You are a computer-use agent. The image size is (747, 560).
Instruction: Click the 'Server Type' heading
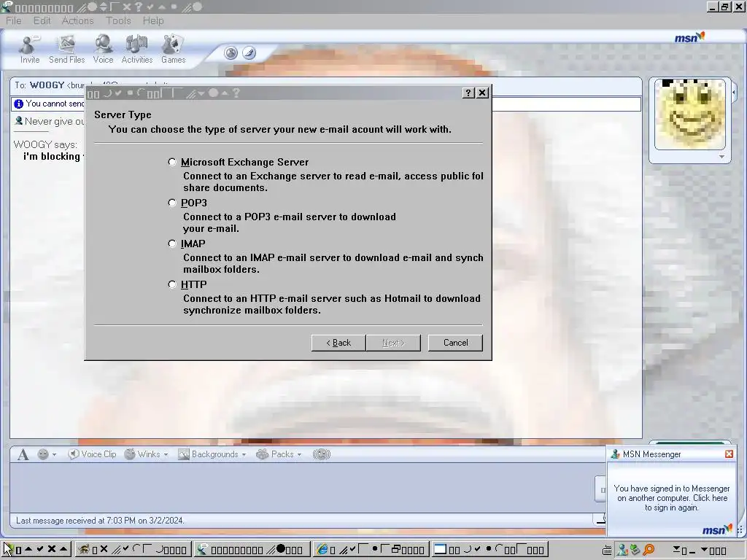pos(123,114)
